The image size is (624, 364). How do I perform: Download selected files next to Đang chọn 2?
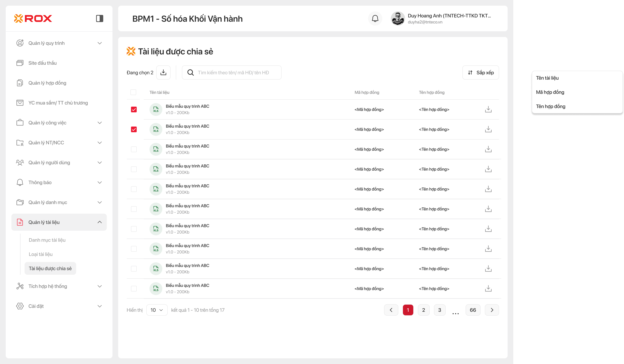(x=163, y=73)
